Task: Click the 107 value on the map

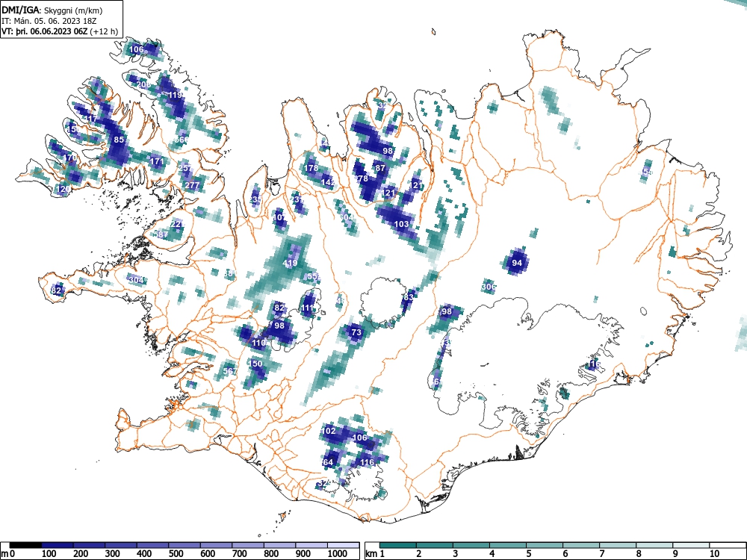Action: pos(280,217)
